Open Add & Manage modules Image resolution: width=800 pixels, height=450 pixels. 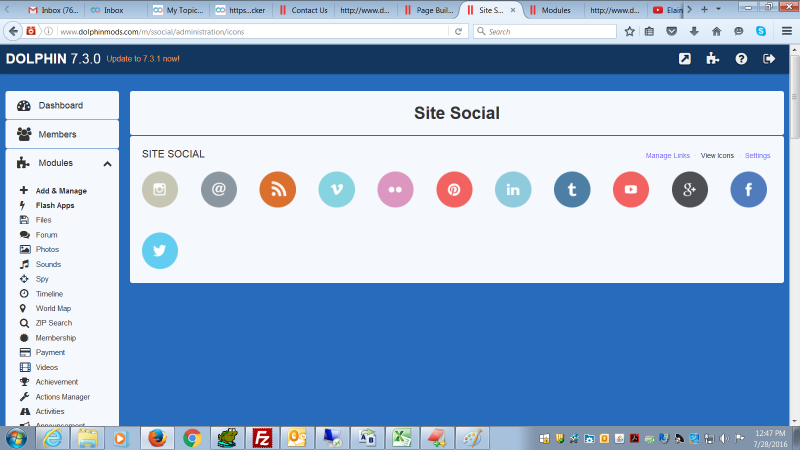(61, 191)
